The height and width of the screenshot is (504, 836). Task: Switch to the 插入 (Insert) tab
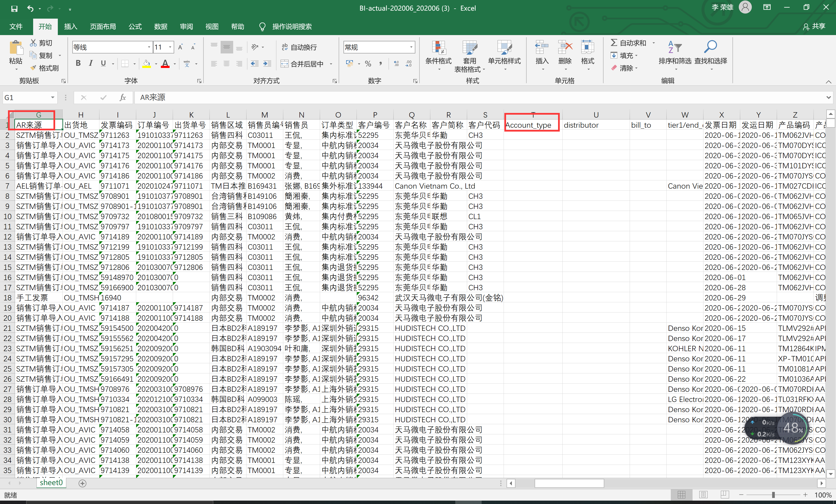71,26
